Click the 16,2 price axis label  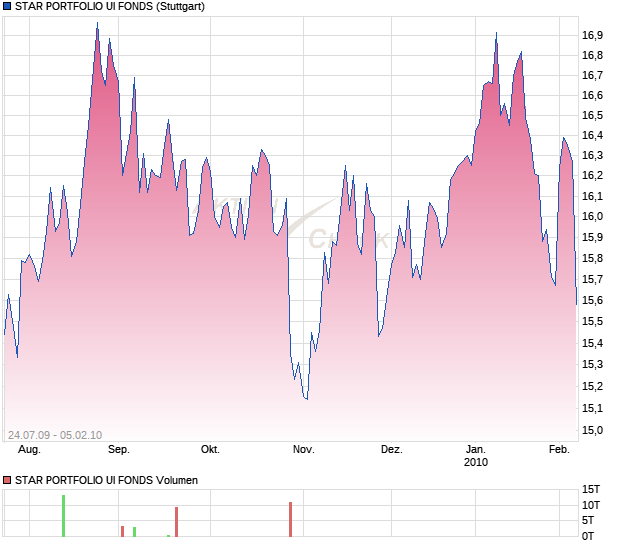[x=592, y=176]
